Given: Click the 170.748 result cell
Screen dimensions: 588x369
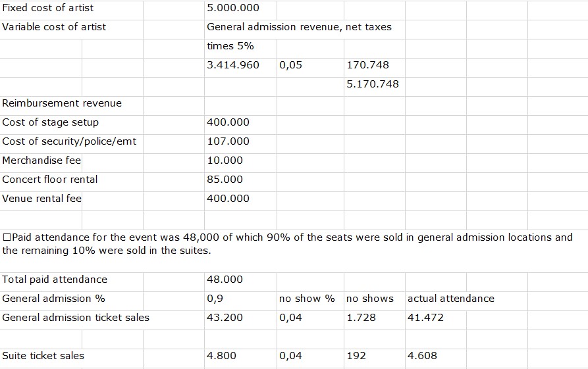Looking at the screenshot, I should click(367, 65).
